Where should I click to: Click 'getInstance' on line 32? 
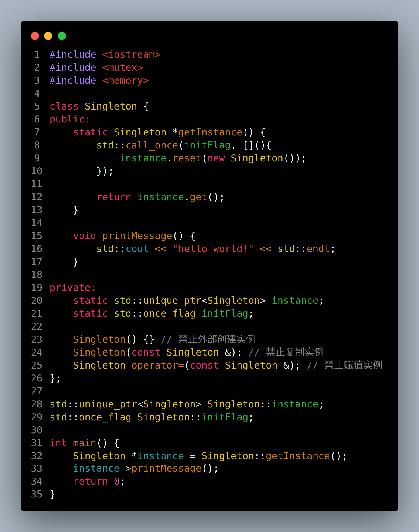[298, 456]
